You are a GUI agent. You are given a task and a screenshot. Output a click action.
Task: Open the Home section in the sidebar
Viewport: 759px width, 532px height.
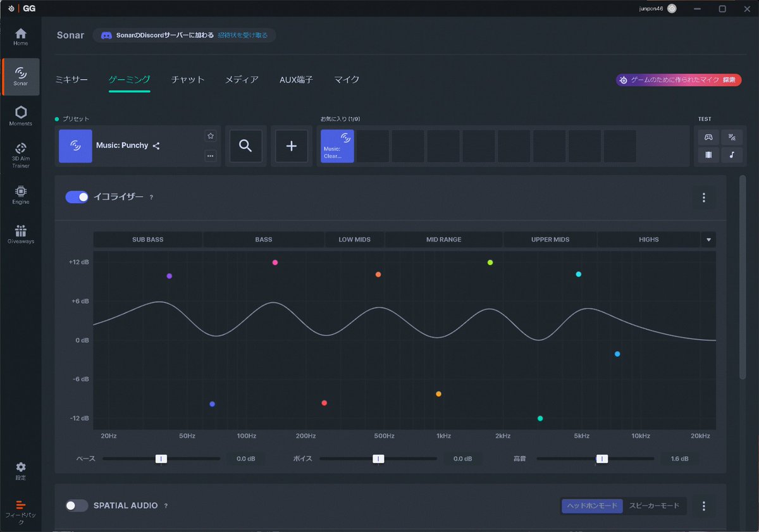(x=21, y=37)
